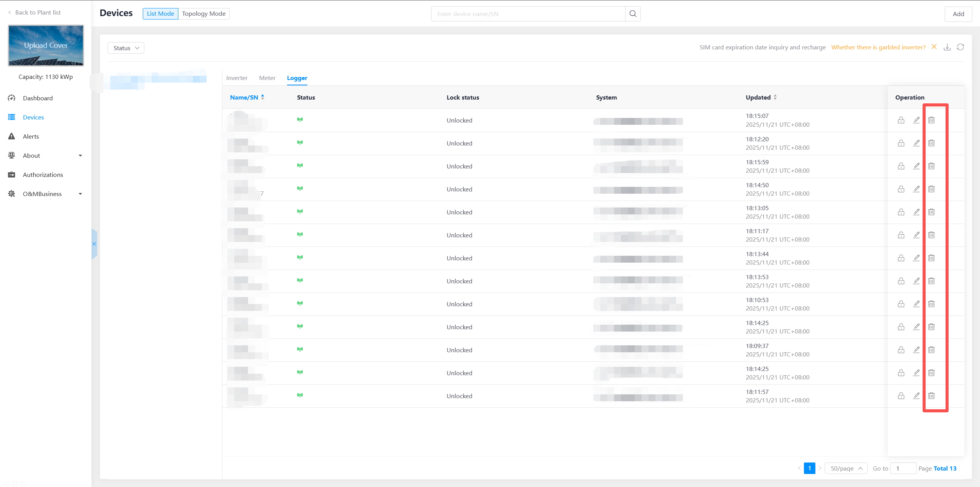
Task: Switch to Topology Mode view
Action: pos(204,14)
